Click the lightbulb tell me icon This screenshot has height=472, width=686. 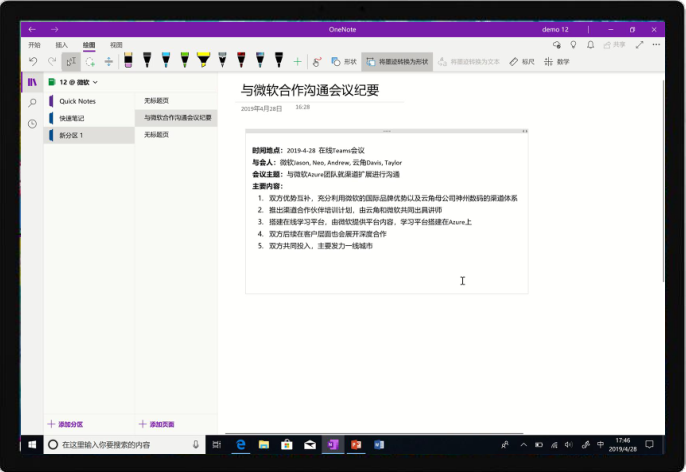(573, 45)
